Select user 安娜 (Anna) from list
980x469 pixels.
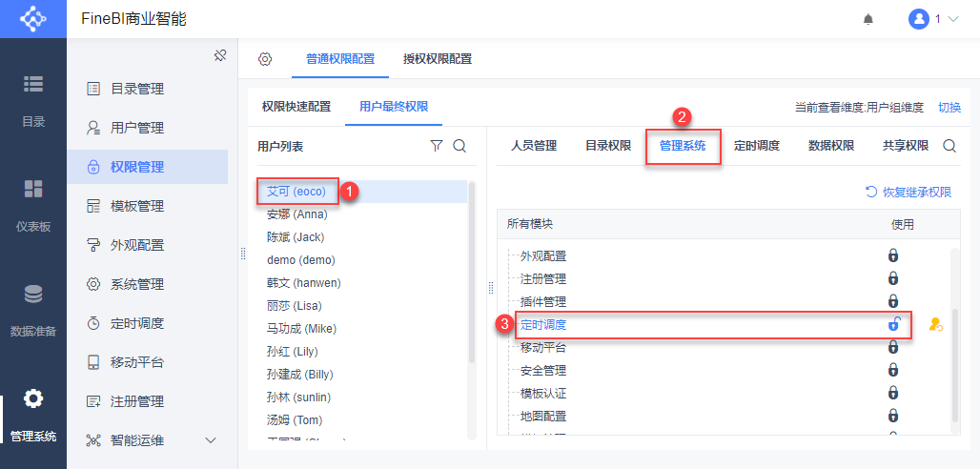[297, 214]
